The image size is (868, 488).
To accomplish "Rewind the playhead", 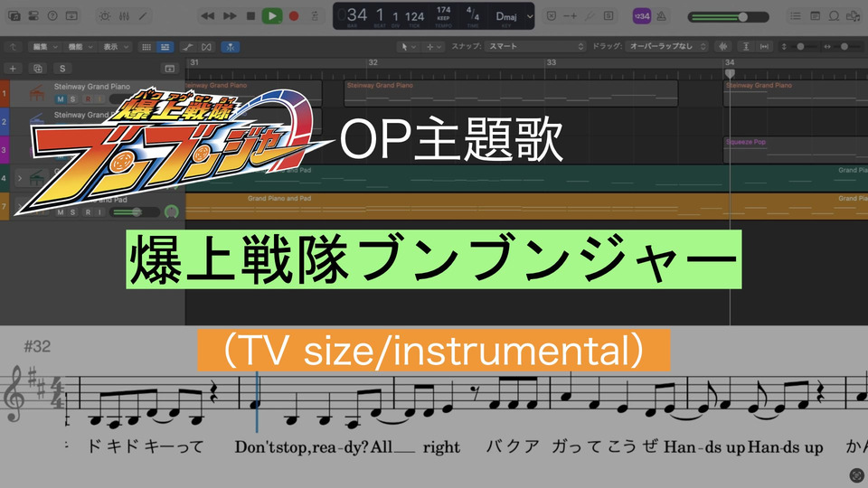I will (208, 16).
